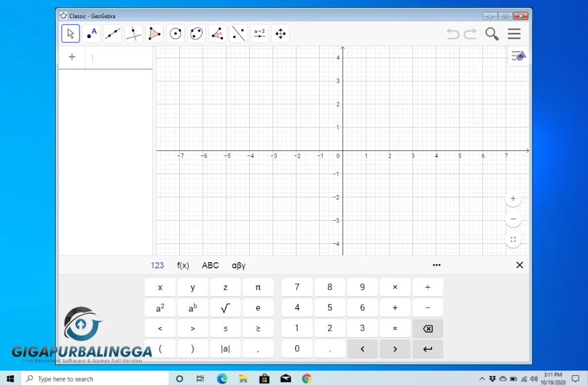
Task: Select the Line through two points tool
Action: click(113, 34)
